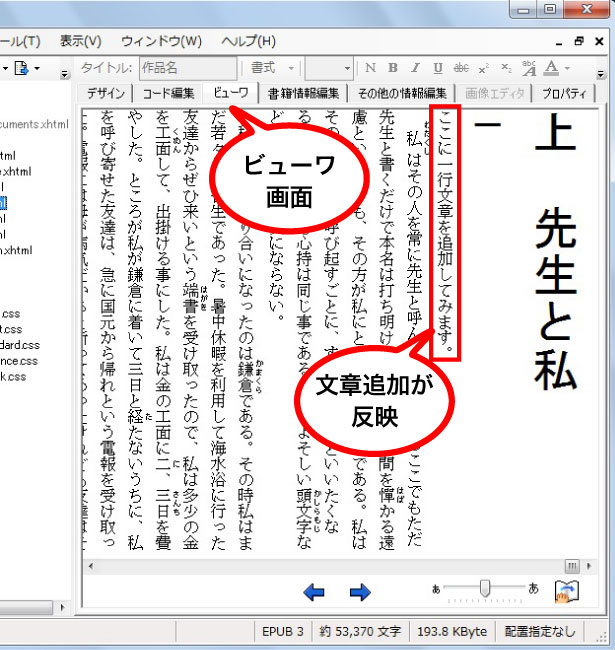The width and height of the screenshot is (615, 650).
Task: Maximize the application window
Action: tap(550, 8)
